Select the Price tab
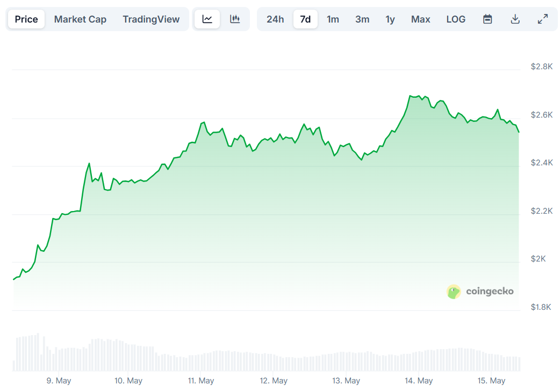This screenshot has height=392, width=560. pyautogui.click(x=26, y=19)
